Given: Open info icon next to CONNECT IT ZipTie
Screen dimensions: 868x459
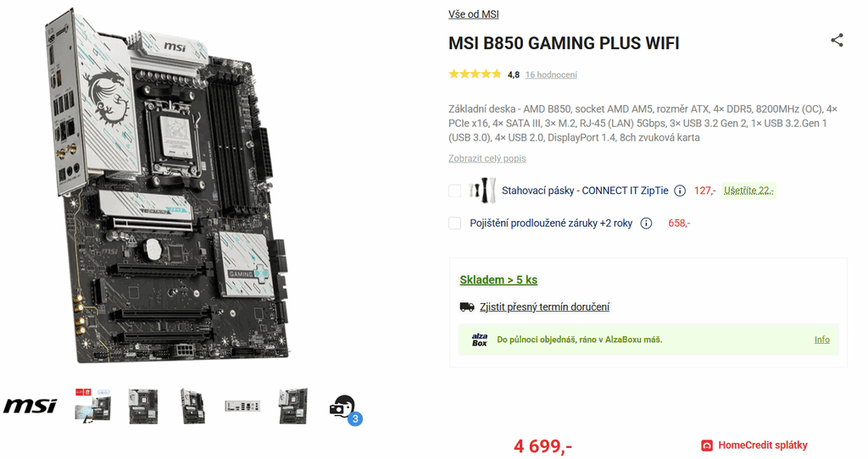Looking at the screenshot, I should click(x=680, y=191).
